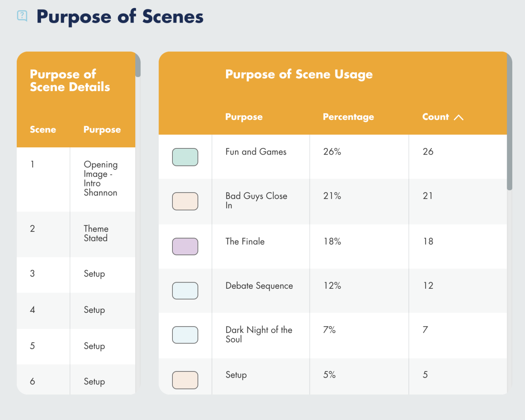Select The Finale row text
525x420 pixels.
pos(245,241)
